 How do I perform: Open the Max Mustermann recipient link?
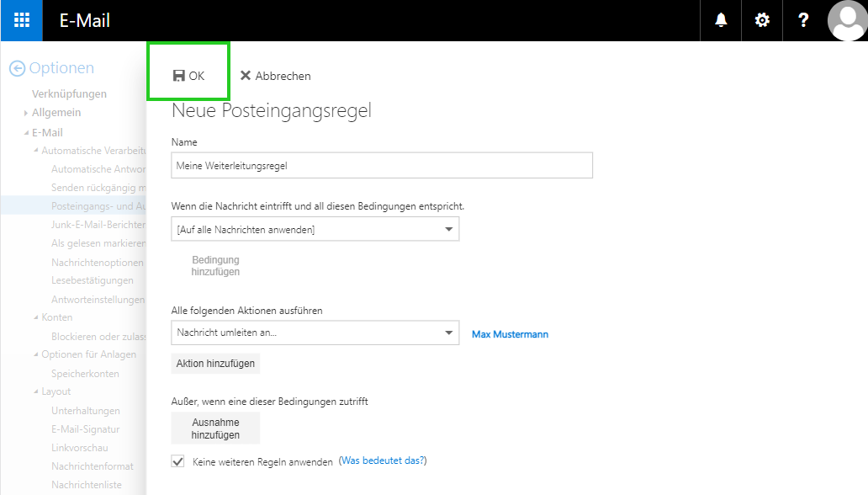[x=510, y=334]
